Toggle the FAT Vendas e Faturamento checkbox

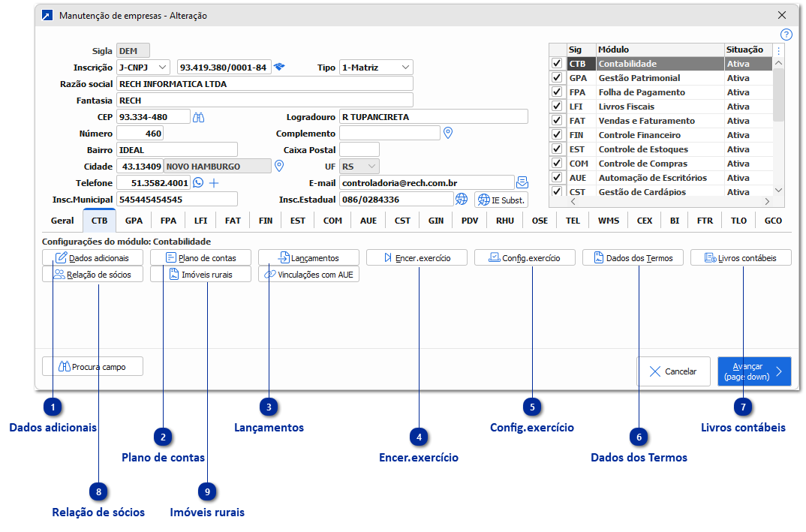[x=557, y=120]
